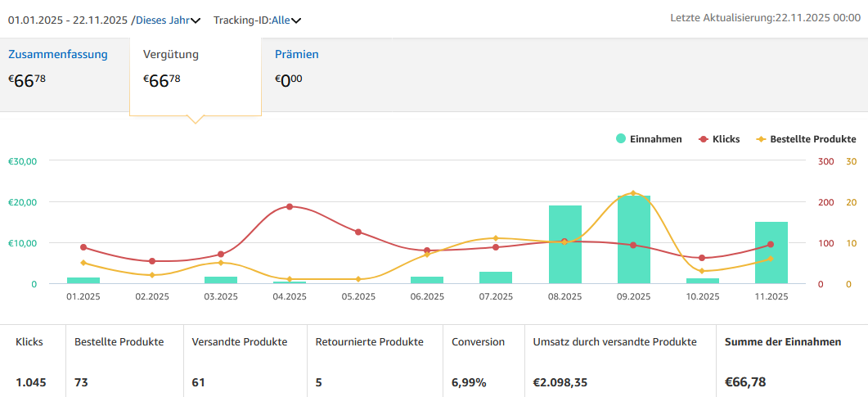Expand the Tracking-ID Alle dropdown

click(x=257, y=20)
